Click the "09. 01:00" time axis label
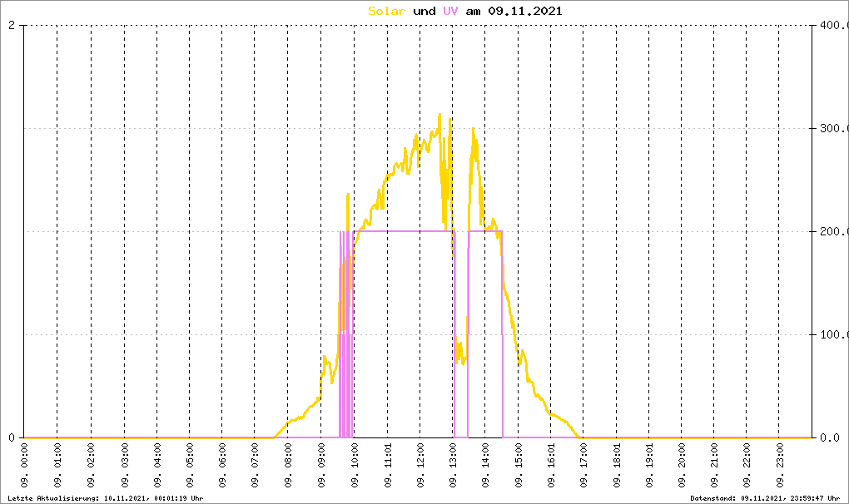 57,466
